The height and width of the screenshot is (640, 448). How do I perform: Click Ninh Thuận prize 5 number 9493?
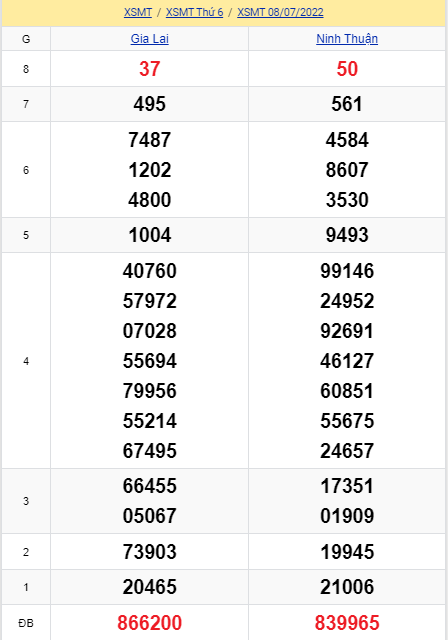[347, 235]
